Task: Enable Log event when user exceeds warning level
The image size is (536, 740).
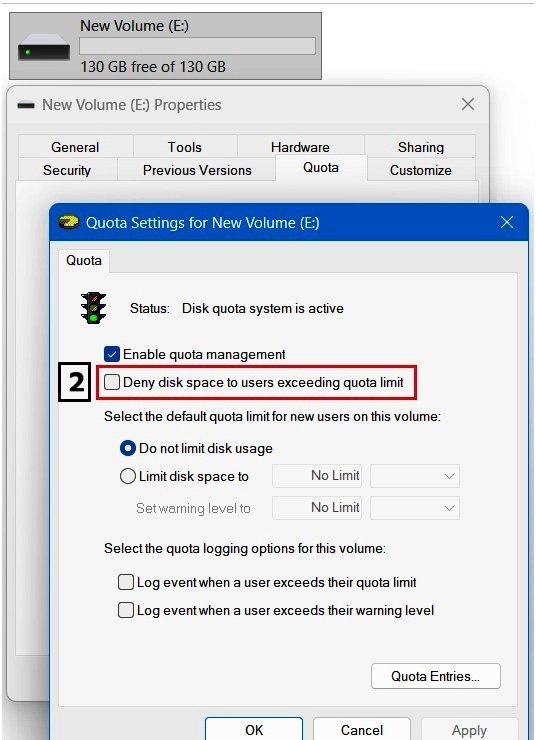Action: coord(126,610)
